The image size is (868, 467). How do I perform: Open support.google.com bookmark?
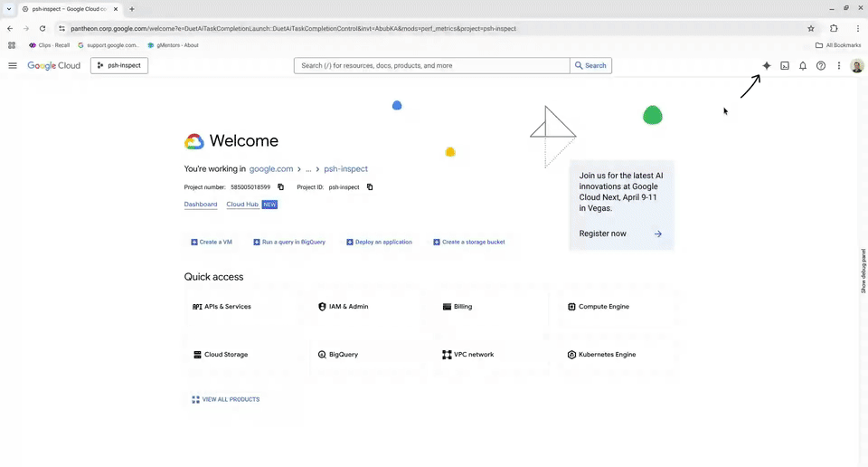(x=108, y=45)
